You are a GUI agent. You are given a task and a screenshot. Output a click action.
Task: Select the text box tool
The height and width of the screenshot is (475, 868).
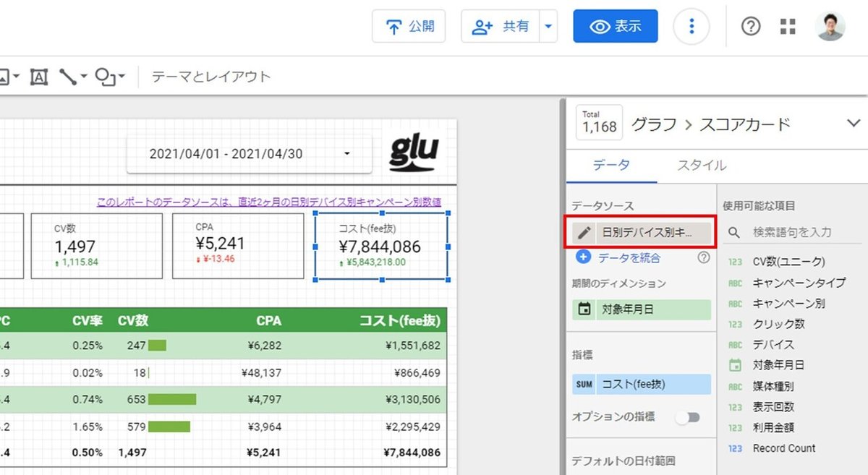(x=38, y=77)
